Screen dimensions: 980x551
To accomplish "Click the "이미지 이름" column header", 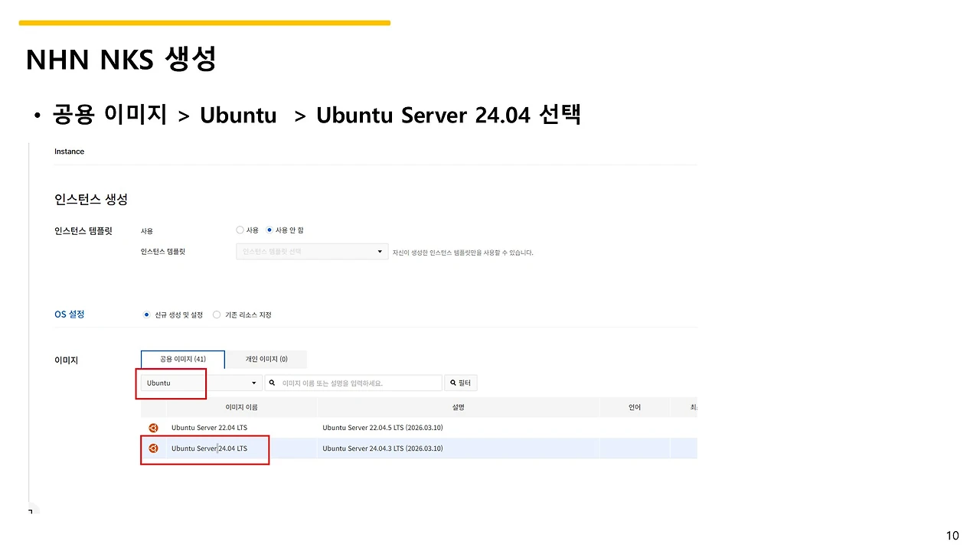I will click(x=241, y=407).
